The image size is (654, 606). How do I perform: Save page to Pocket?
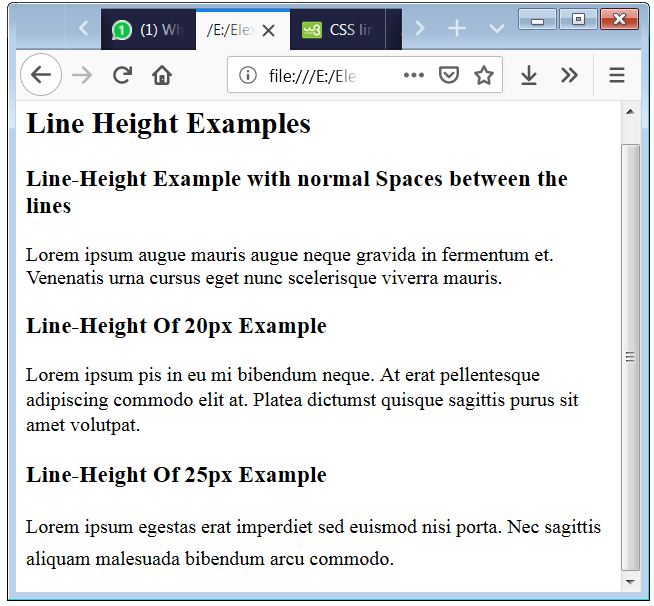[x=449, y=76]
